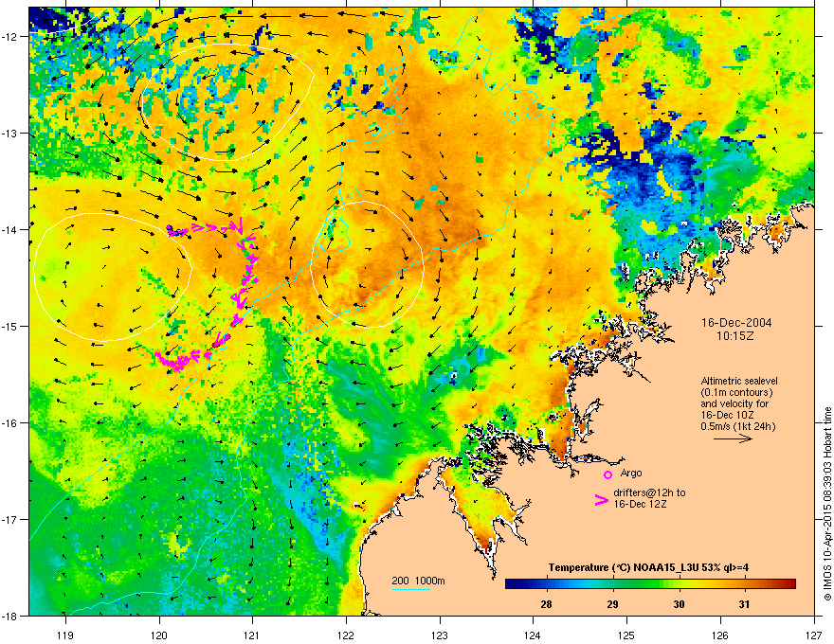
Task: Click the magenta Argo circle legend symbol
Action: tap(607, 474)
